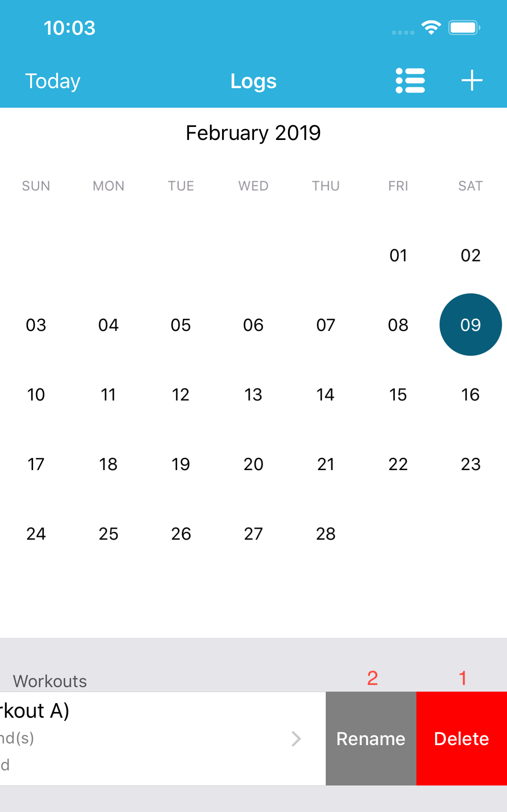This screenshot has width=507, height=812.
Task: Pick February 12 on the calendar
Action: pyautogui.click(x=180, y=395)
